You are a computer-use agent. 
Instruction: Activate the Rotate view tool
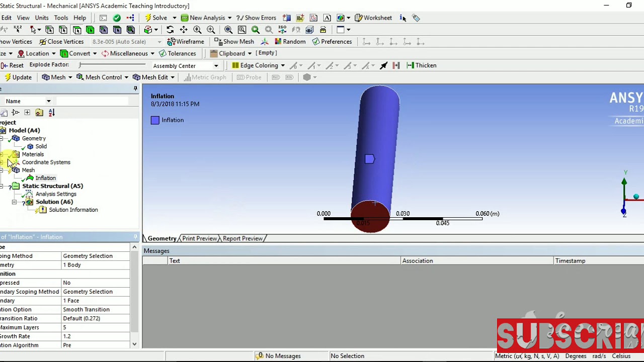(x=170, y=30)
